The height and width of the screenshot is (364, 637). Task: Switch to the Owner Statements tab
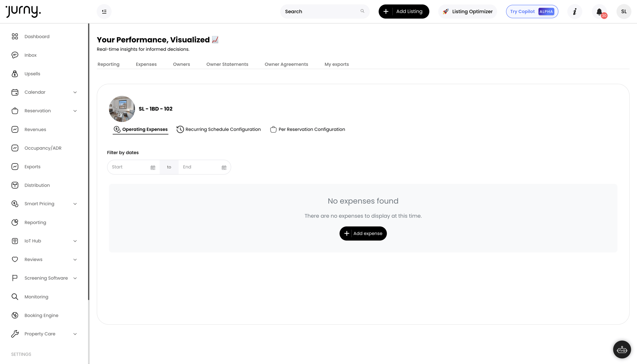pos(227,64)
